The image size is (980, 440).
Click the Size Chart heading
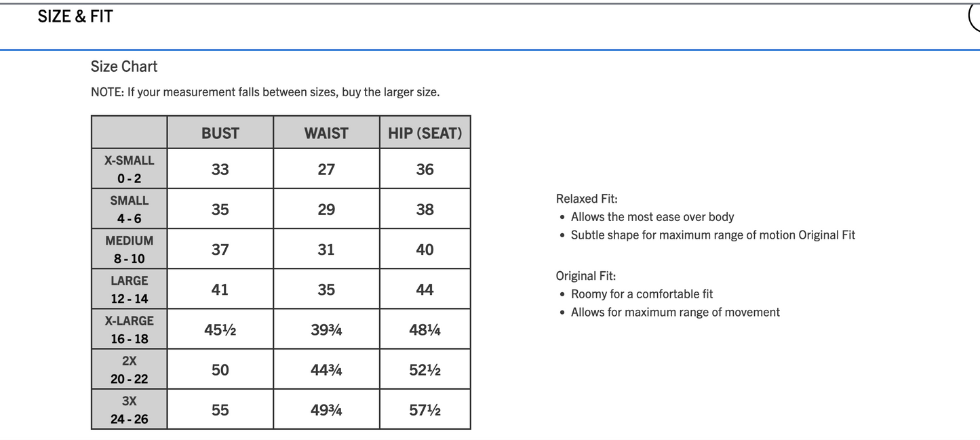[x=124, y=66]
